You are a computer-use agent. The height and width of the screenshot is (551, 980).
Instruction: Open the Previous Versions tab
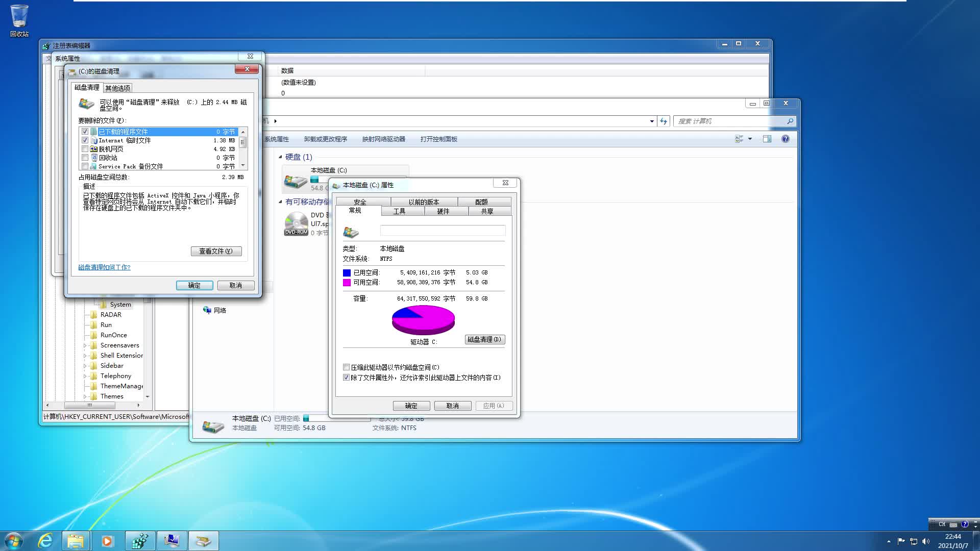pyautogui.click(x=424, y=202)
